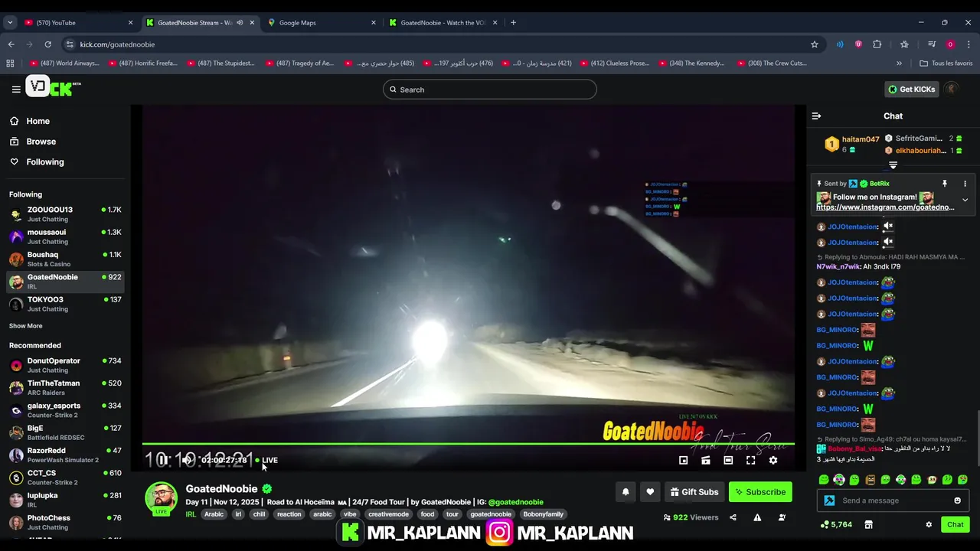This screenshot has height=551, width=980.
Task: Pause the live stream video
Action: point(162,460)
